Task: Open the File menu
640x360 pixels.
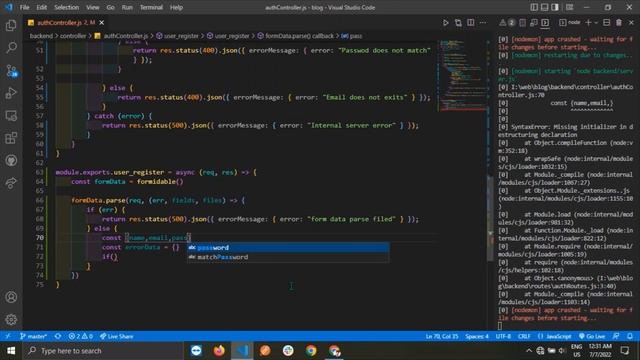Action: 24,7
